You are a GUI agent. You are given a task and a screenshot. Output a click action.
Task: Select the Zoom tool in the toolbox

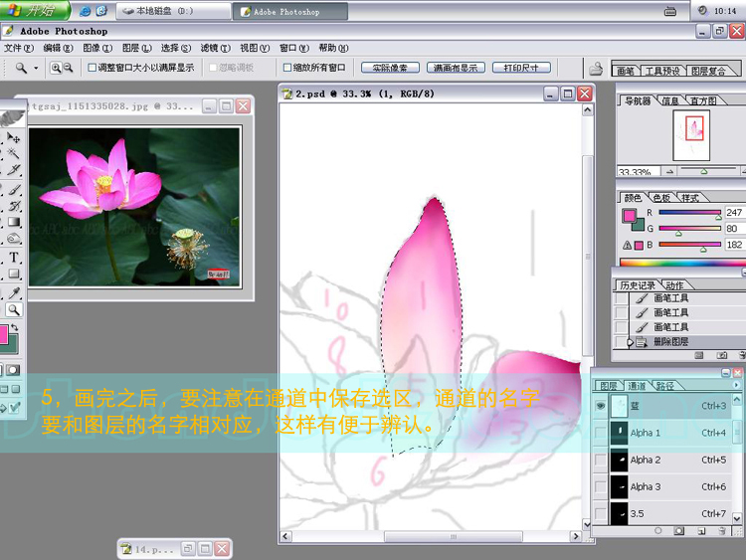click(x=14, y=310)
